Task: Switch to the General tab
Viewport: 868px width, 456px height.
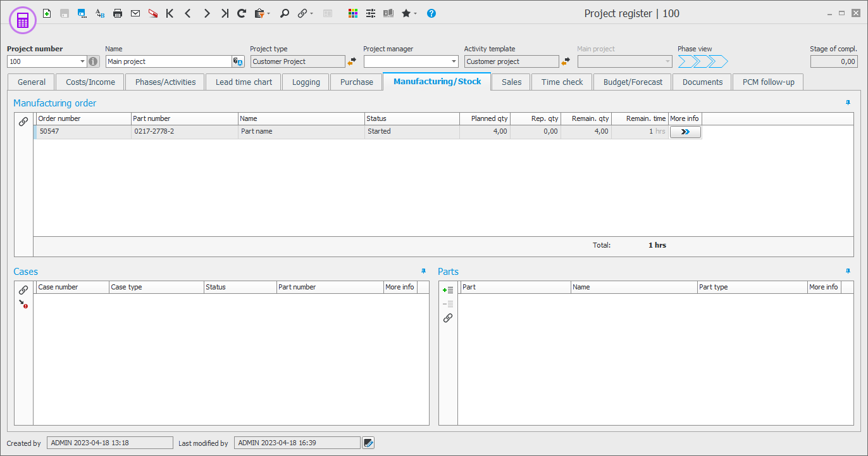Action: (x=32, y=82)
